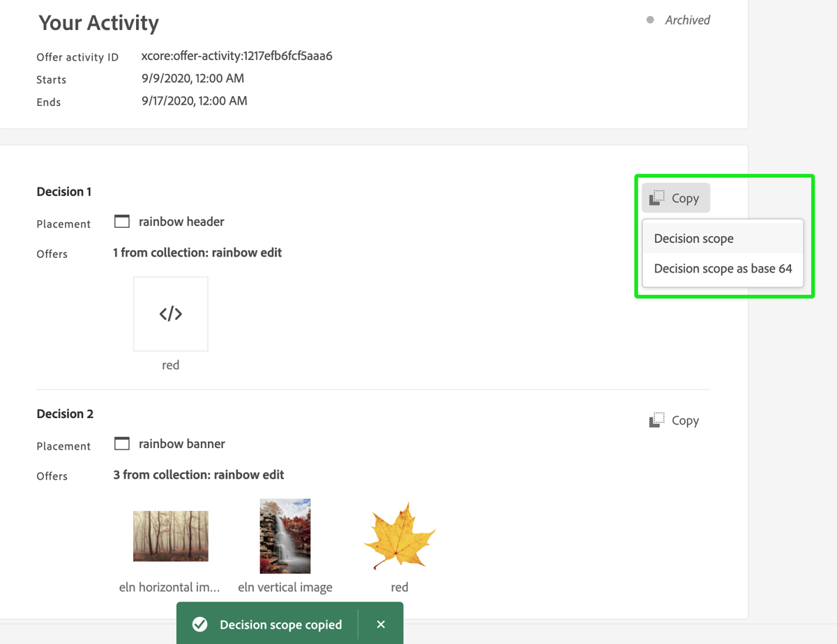Click the Offer activity ID value text

237,56
